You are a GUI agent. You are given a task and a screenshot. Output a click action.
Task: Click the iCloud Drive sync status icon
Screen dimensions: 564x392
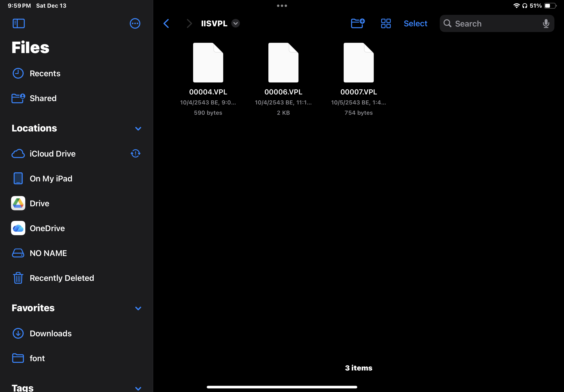[x=135, y=153]
